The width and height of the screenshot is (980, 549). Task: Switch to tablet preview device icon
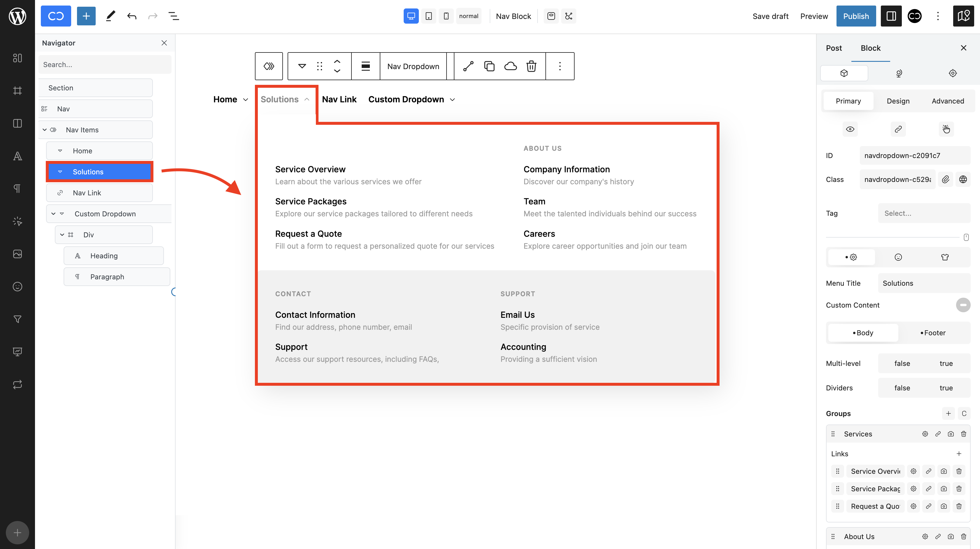tap(428, 16)
